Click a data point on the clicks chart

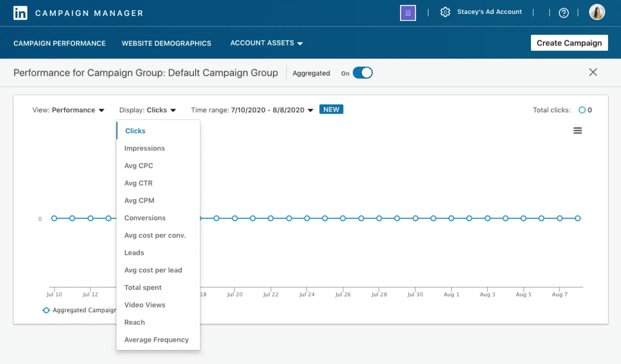(288, 218)
